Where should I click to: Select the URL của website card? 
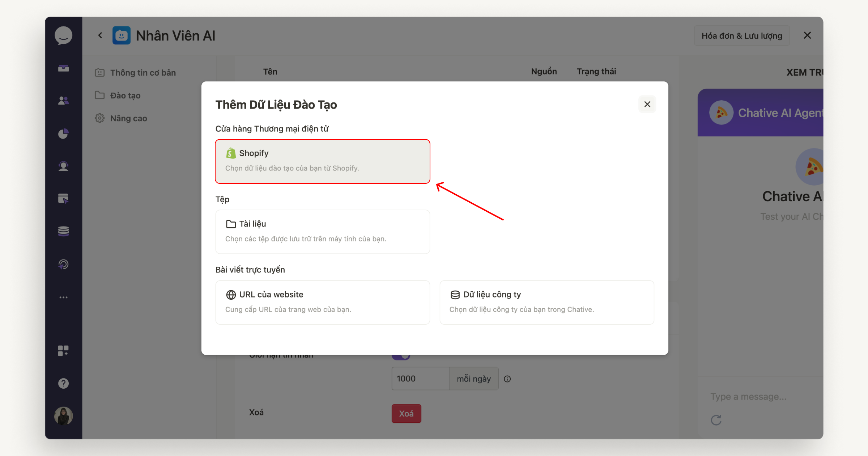pyautogui.click(x=323, y=303)
